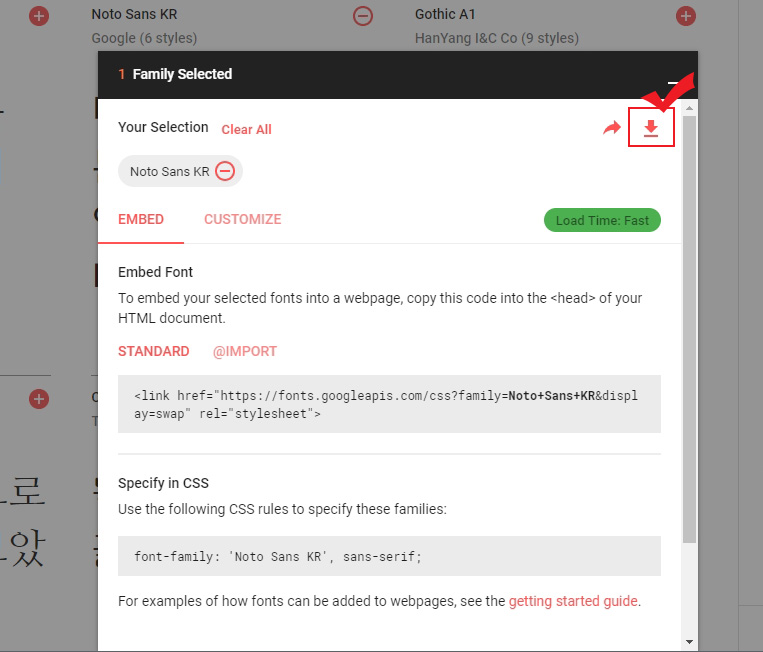Remove Noto Sans KR from selection chip
The image size is (763, 652).
coord(225,171)
